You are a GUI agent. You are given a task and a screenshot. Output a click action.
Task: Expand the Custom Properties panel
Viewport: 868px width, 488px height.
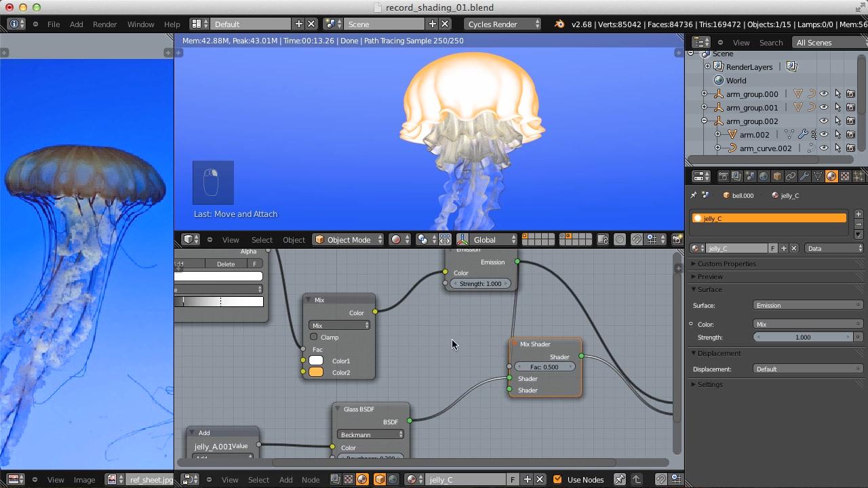pos(726,264)
